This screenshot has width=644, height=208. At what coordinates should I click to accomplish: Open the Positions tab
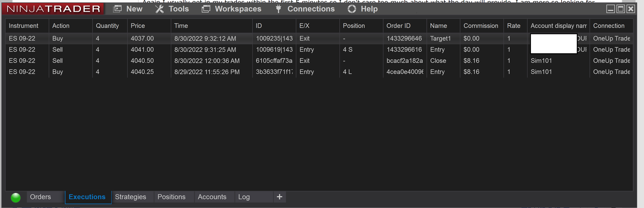tap(174, 197)
